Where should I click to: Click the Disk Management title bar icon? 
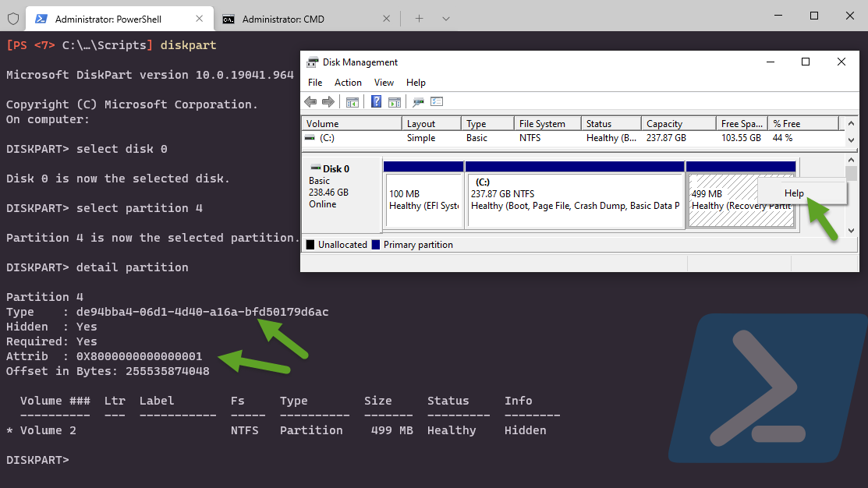point(313,62)
